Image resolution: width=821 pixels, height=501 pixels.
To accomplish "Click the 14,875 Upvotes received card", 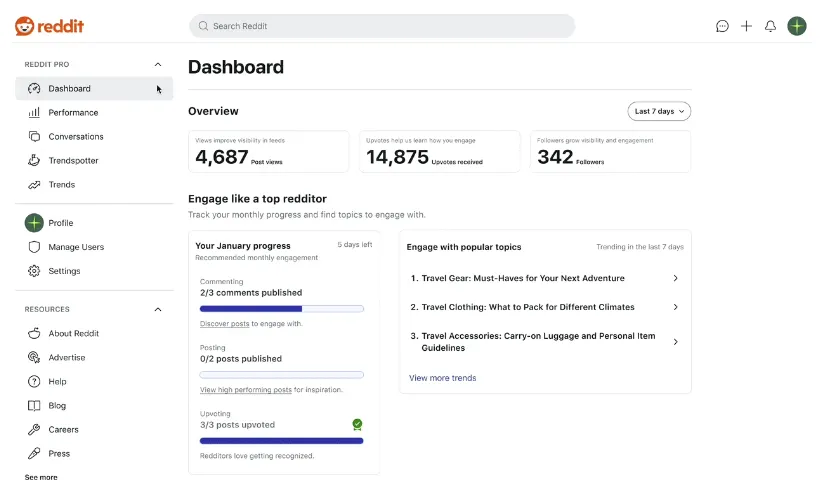I will (x=440, y=151).
